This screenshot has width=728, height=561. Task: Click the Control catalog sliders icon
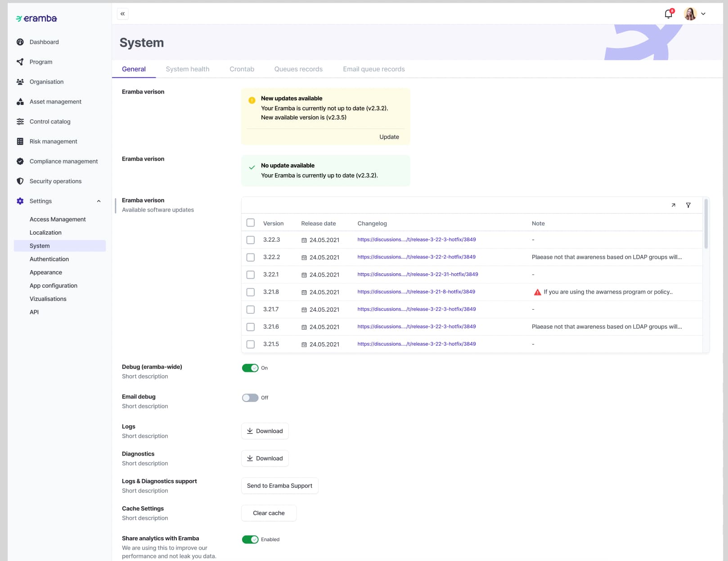pyautogui.click(x=20, y=122)
